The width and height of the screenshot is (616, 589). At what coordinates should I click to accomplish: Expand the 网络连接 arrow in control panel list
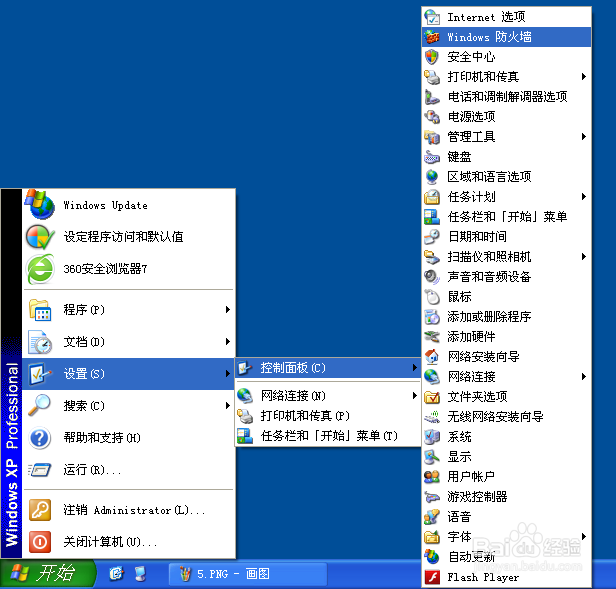[x=584, y=377]
